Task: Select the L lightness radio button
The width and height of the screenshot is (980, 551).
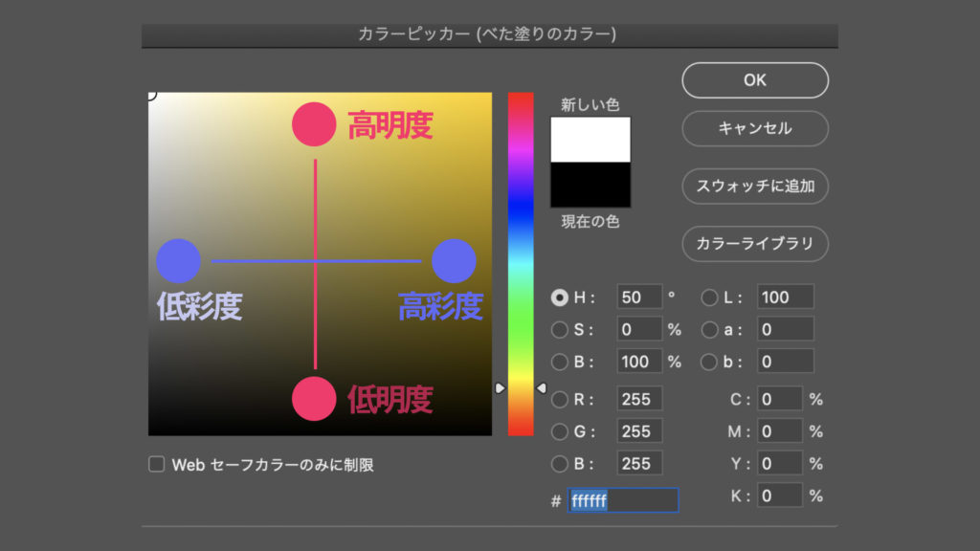Action: (x=709, y=298)
